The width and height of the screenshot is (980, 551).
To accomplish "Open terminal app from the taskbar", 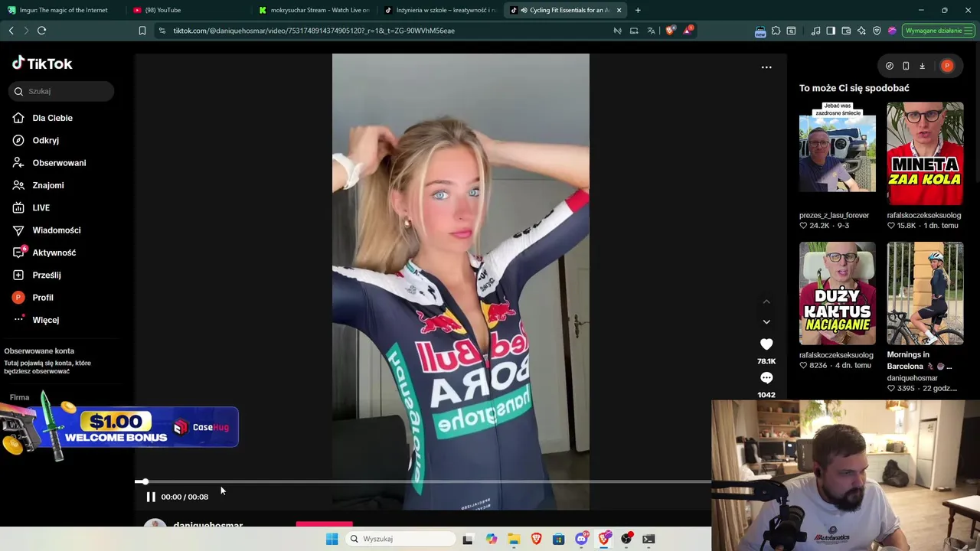I will pyautogui.click(x=648, y=539).
